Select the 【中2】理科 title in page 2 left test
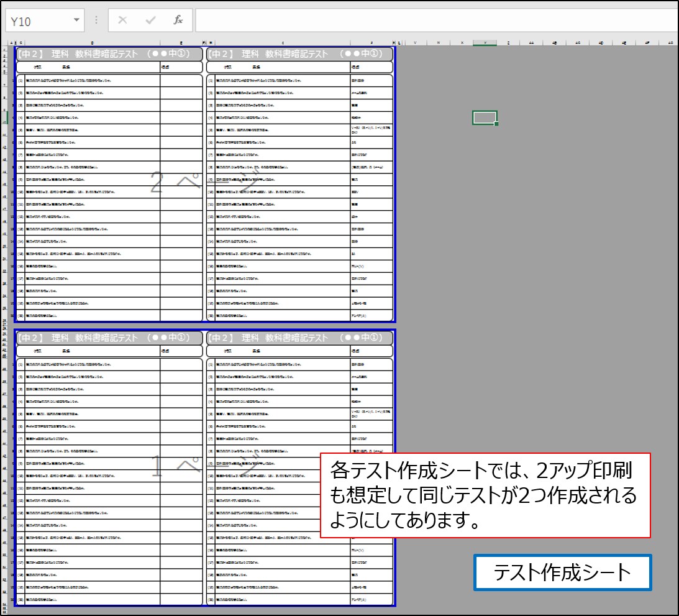The image size is (679, 616). click(109, 53)
